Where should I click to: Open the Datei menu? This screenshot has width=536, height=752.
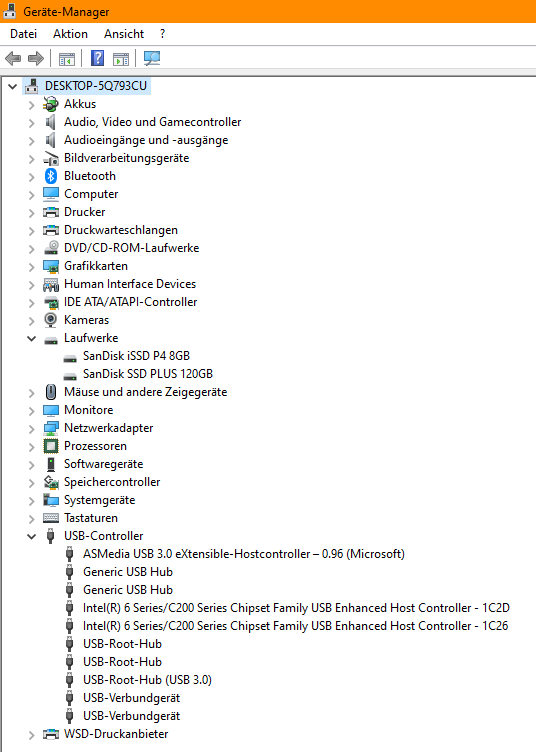point(23,34)
